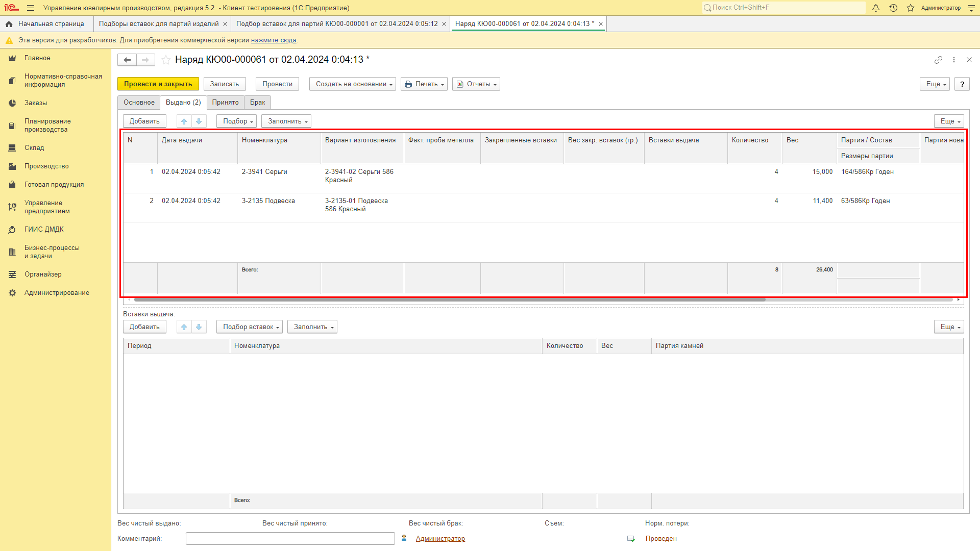Image resolution: width=980 pixels, height=551 pixels.
Task: Click Добавить in the Вставки выдача toolbar
Action: [x=144, y=327]
